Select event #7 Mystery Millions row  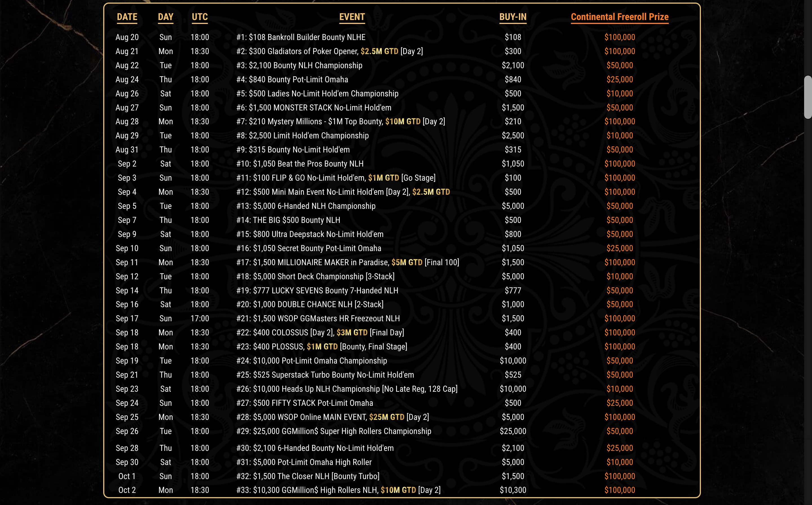tap(309, 121)
